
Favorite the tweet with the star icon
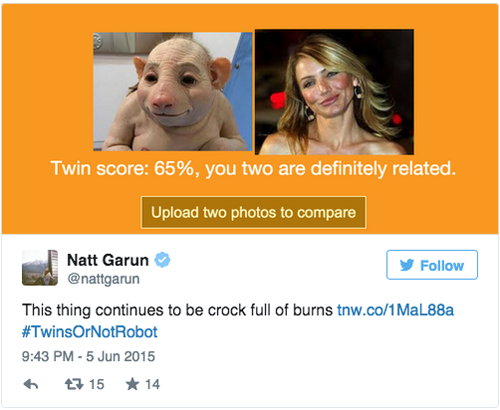pos(132,384)
